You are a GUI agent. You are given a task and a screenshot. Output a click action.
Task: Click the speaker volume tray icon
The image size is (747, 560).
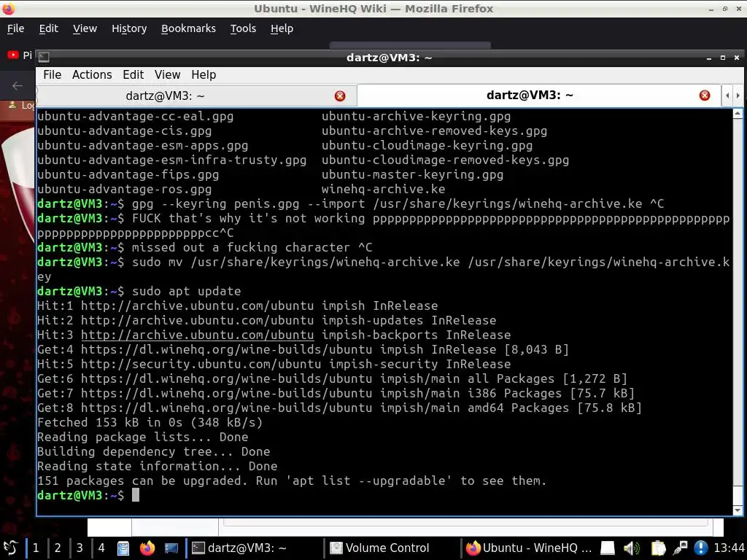pyautogui.click(x=632, y=548)
